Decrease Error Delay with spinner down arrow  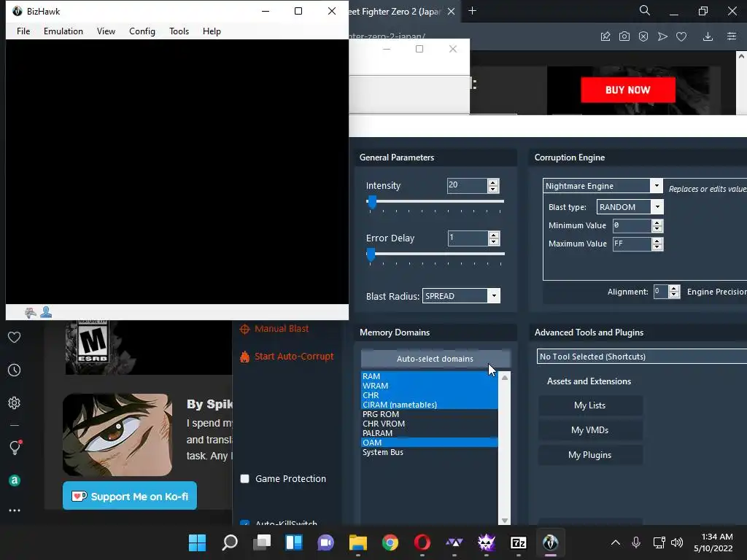tap(494, 241)
